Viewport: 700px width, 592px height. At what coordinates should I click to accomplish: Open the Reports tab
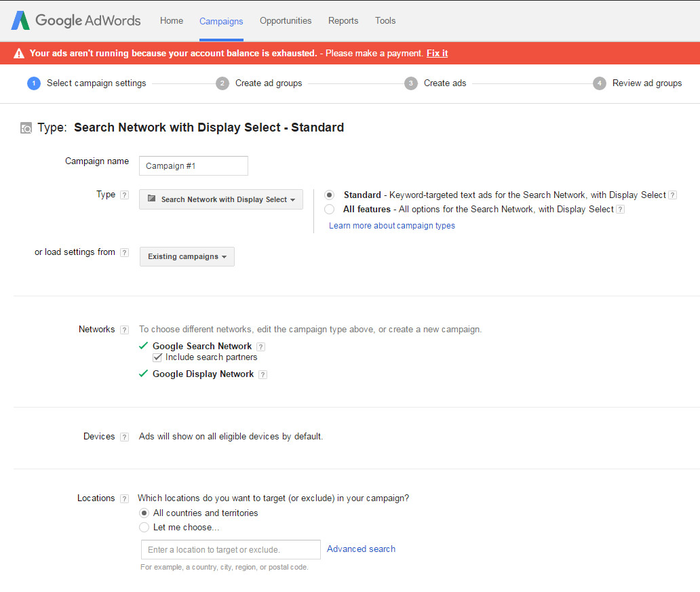pos(343,20)
